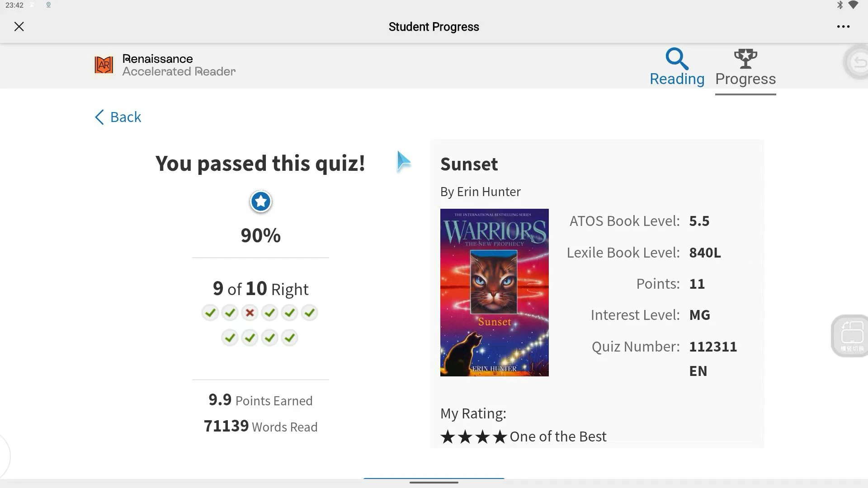This screenshot has height=488, width=868.
Task: Click the first rating star
Action: click(x=448, y=437)
